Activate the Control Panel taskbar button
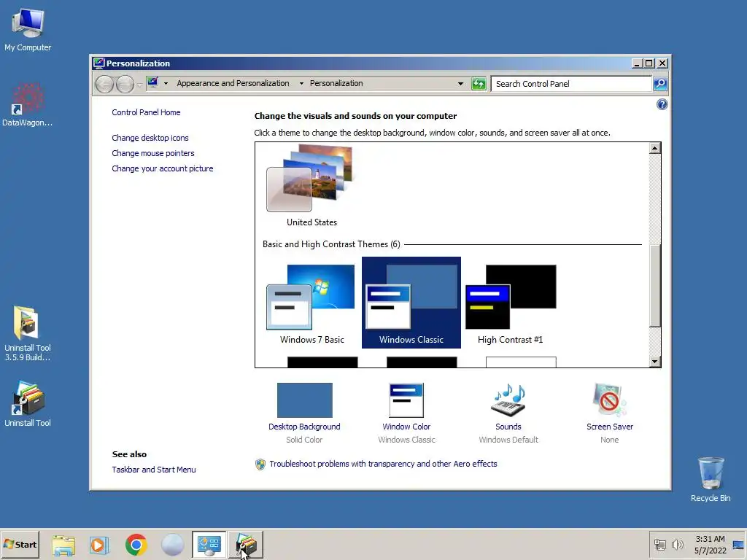This screenshot has height=560, width=747. [x=209, y=545]
